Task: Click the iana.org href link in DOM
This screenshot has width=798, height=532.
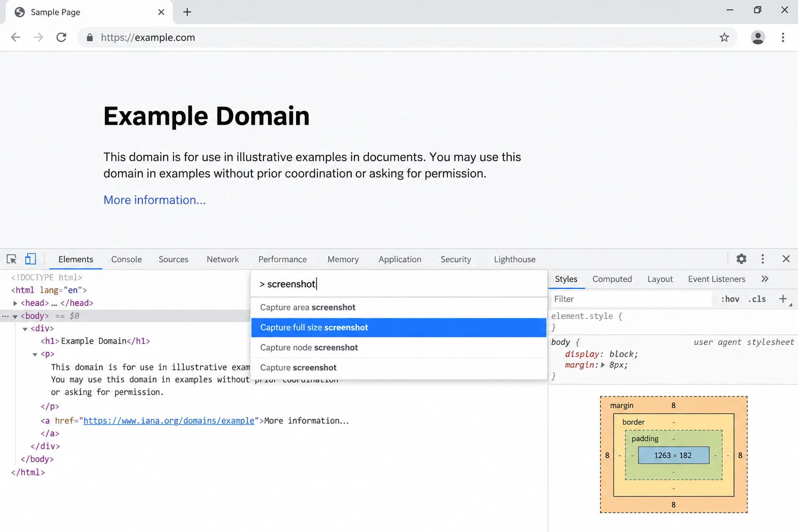Action: [169, 421]
